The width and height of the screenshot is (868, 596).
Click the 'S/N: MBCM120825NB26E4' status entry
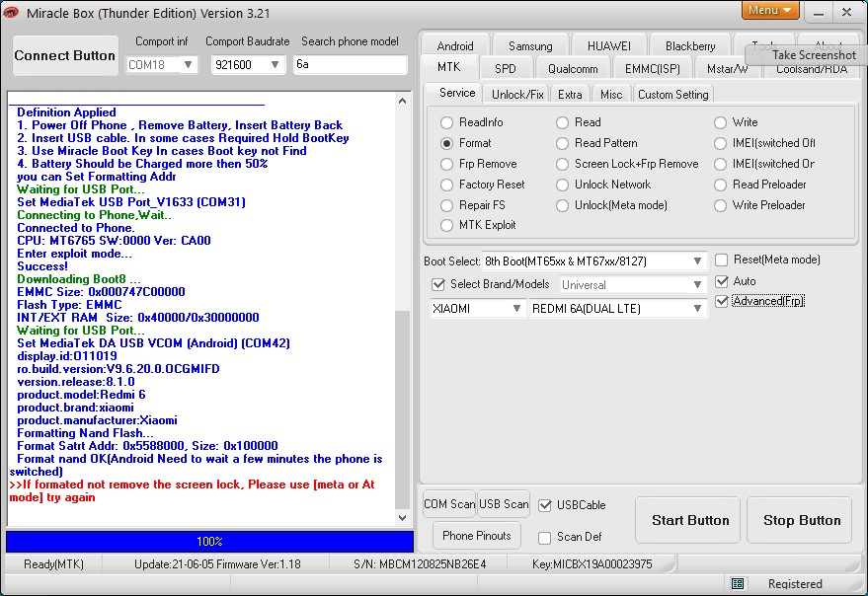(420, 564)
